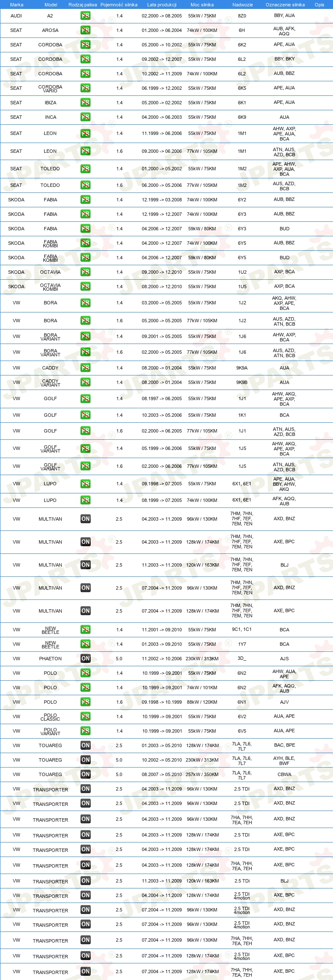Click the AUDI brand cell
This screenshot has width=333, height=980.
(16, 16)
